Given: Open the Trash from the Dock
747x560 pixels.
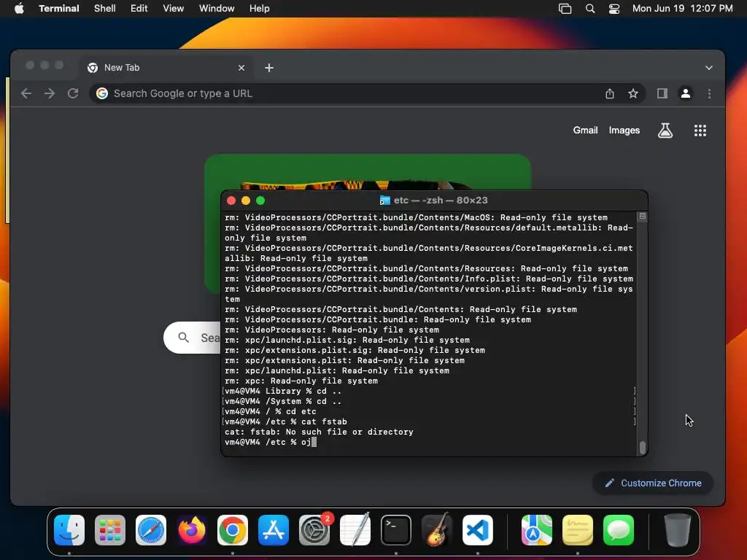Looking at the screenshot, I should (678, 530).
